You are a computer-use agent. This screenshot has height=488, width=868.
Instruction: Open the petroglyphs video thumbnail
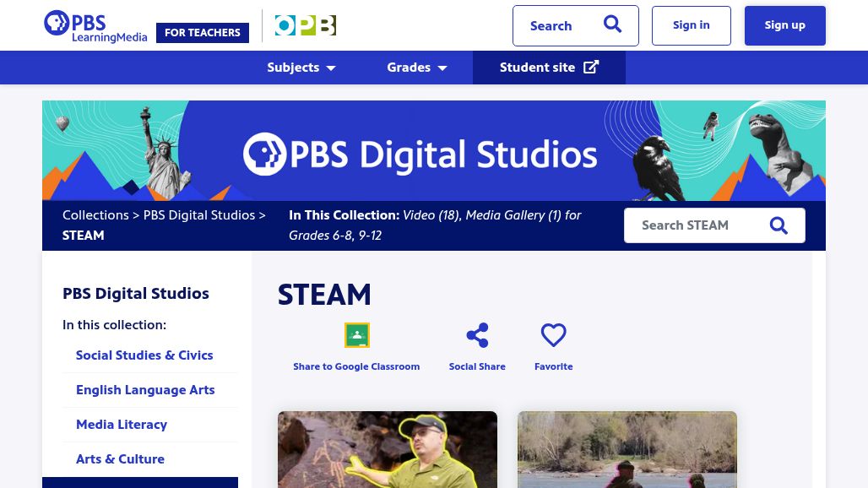tap(387, 450)
